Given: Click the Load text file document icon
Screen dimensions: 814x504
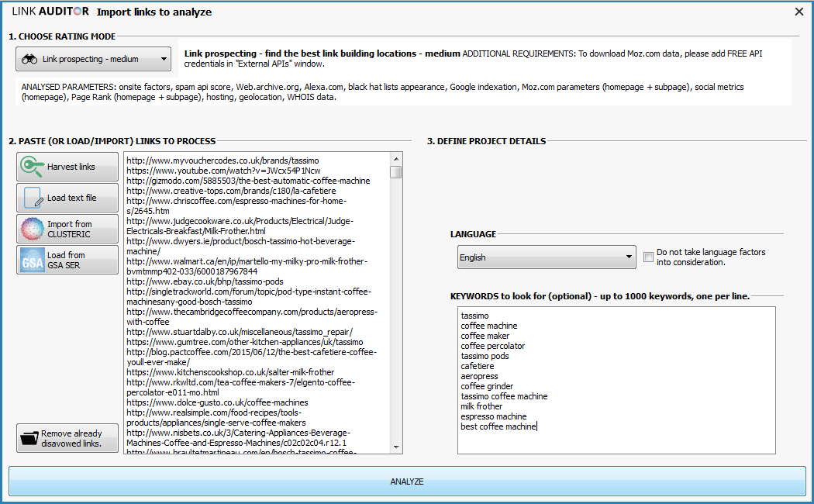Looking at the screenshot, I should (x=33, y=198).
